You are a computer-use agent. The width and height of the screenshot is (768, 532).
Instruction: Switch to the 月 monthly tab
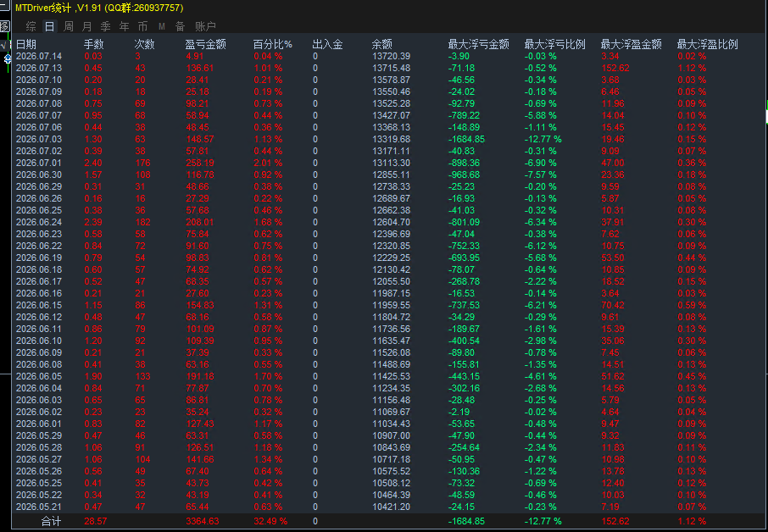click(x=87, y=26)
